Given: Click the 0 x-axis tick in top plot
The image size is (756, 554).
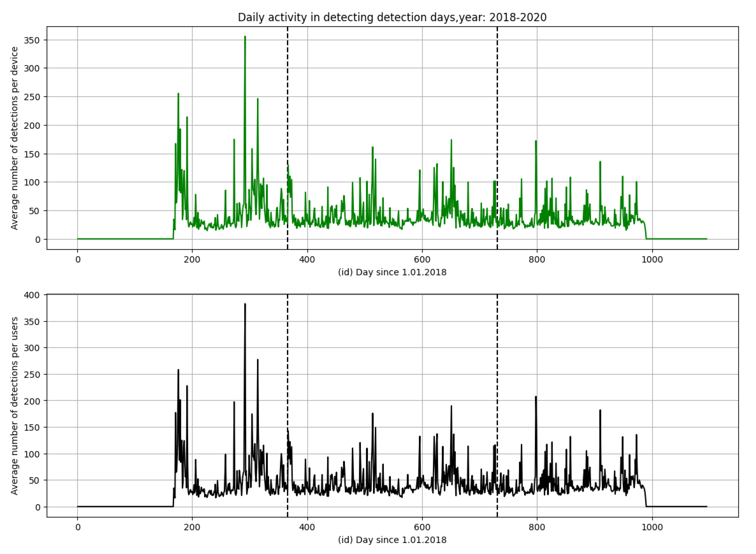Looking at the screenshot, I should [78, 260].
